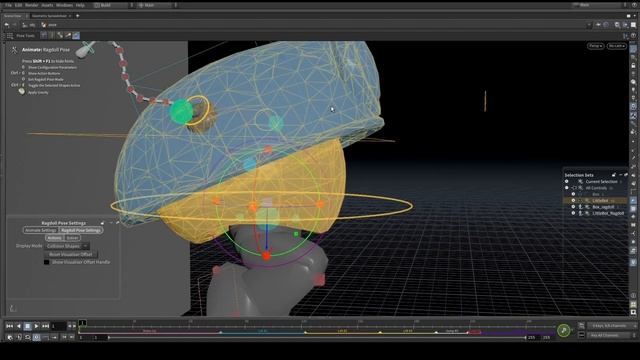640x360 pixels.
Task: Open the Edit menu
Action: [18, 5]
